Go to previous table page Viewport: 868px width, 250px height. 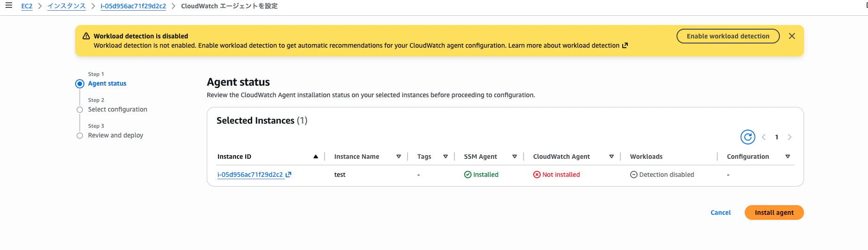click(764, 137)
